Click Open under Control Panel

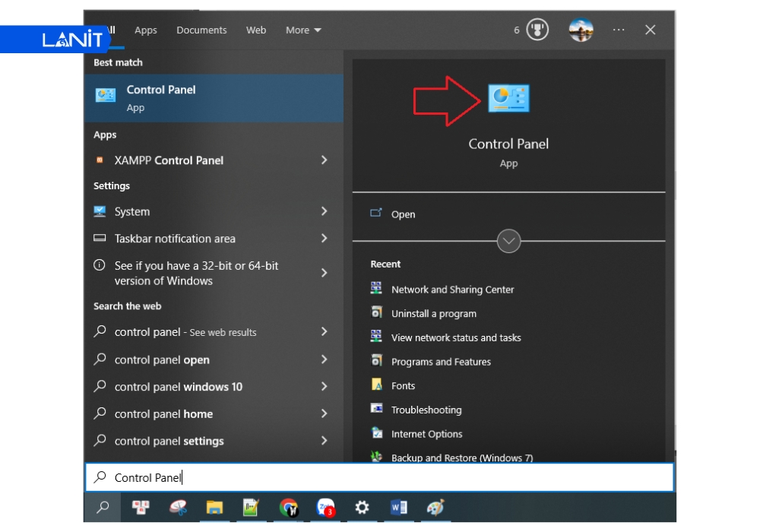(x=403, y=214)
